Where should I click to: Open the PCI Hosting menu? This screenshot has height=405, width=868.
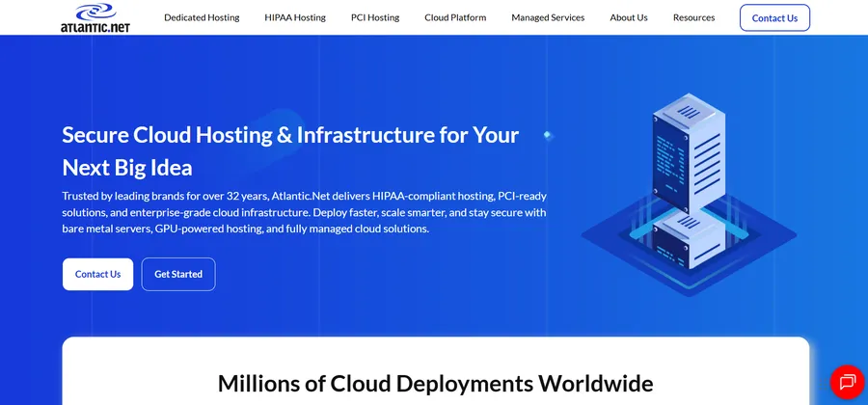point(375,17)
